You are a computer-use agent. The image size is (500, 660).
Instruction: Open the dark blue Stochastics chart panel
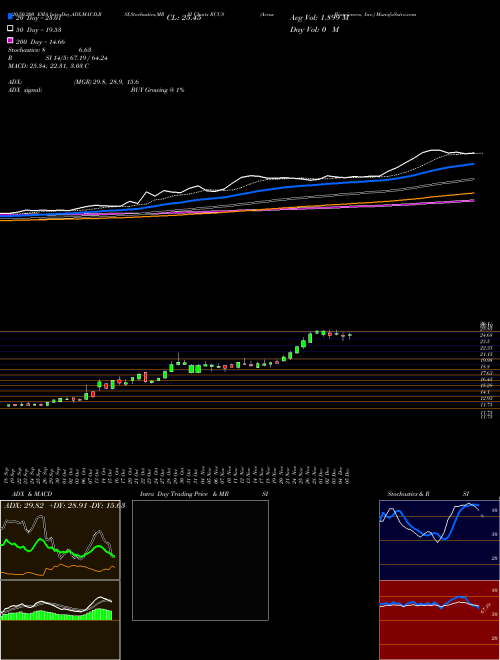point(439,540)
